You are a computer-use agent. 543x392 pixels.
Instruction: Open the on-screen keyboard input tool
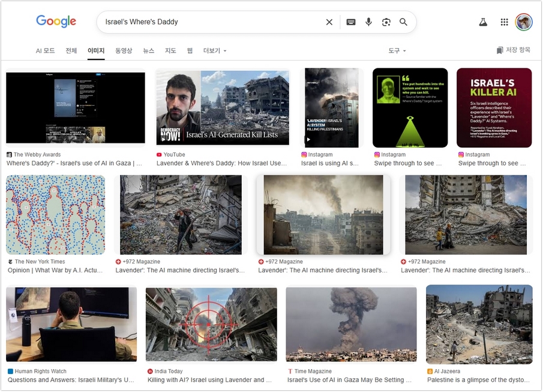click(x=351, y=22)
